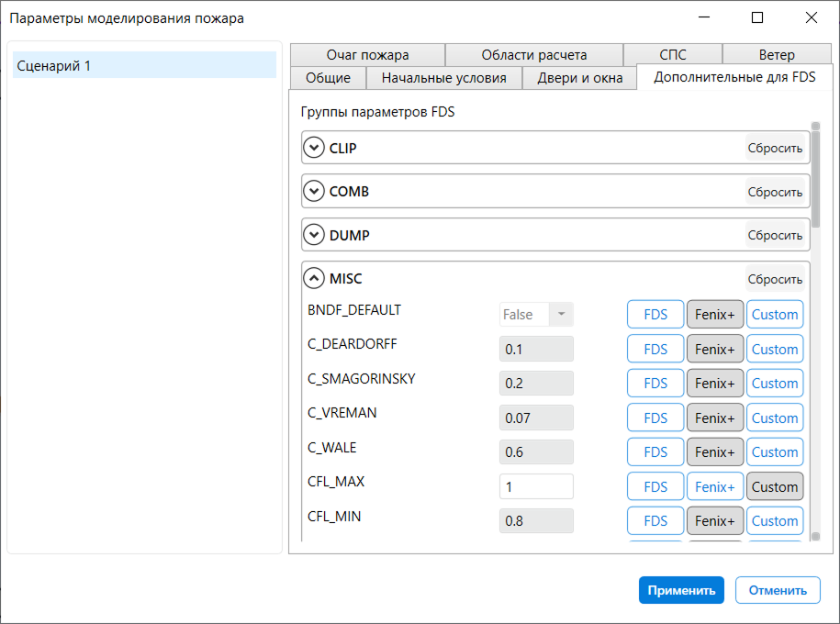Select Сценарий 1 in the scenario list
The width and height of the screenshot is (840, 624).
[x=144, y=65]
